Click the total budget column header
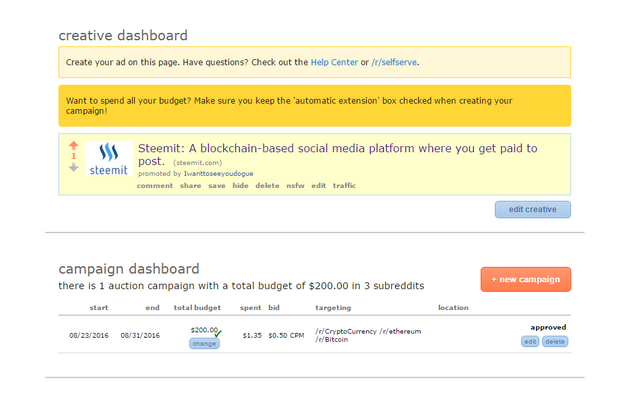The image size is (640, 406). (197, 308)
